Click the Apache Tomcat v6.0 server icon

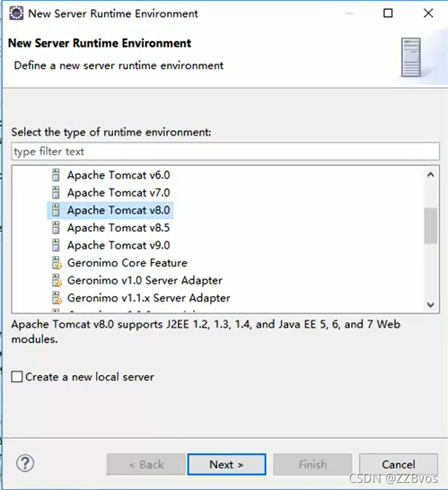56,175
